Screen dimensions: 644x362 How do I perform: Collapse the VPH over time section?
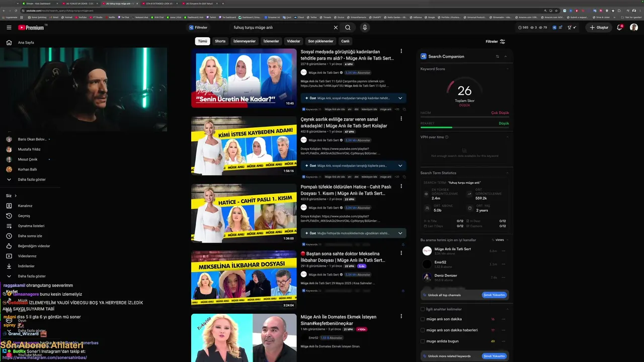pos(507,137)
